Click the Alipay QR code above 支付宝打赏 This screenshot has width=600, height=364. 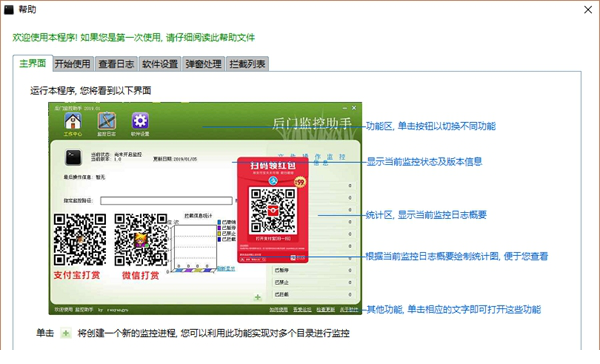[80, 240]
